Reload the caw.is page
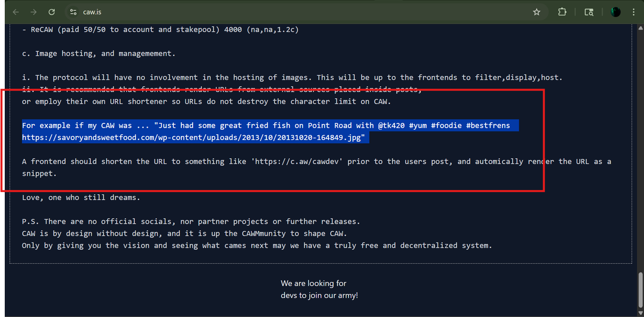The width and height of the screenshot is (644, 317). click(x=52, y=12)
